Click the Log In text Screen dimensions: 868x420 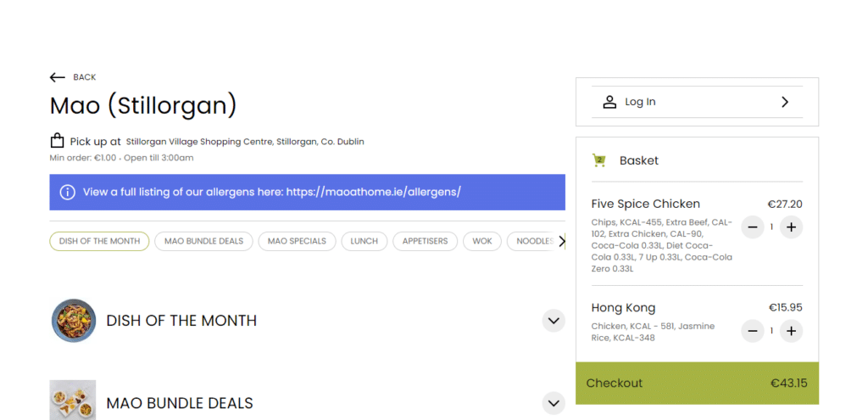click(x=640, y=102)
